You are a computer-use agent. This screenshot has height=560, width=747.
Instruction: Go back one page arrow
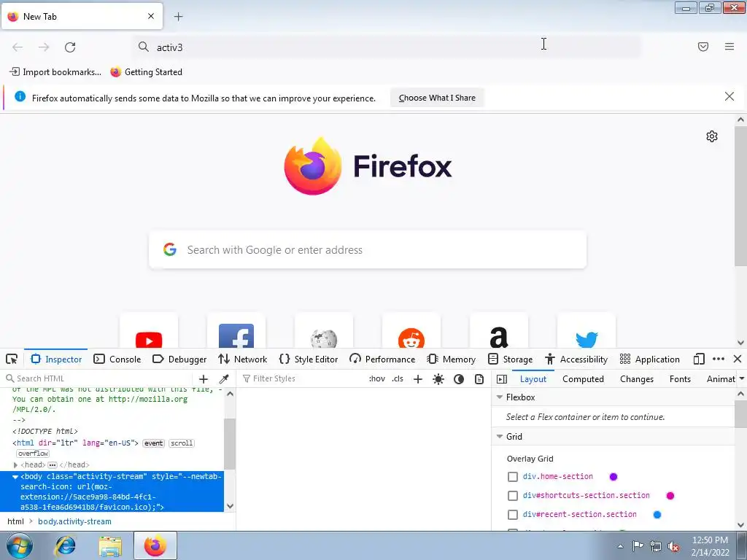tap(18, 47)
